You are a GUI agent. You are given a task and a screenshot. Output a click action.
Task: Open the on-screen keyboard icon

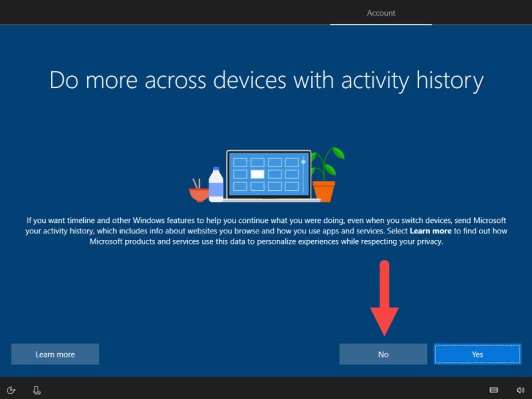(494, 390)
